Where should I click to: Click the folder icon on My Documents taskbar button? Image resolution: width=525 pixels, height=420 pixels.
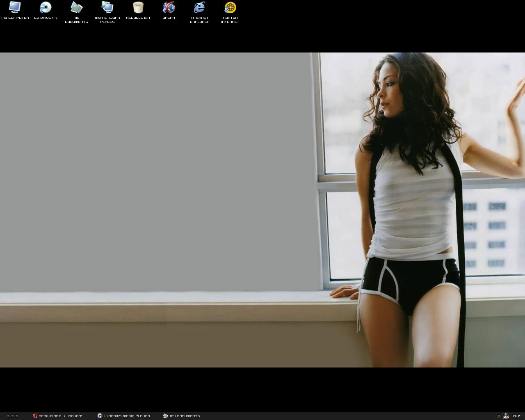[165, 416]
